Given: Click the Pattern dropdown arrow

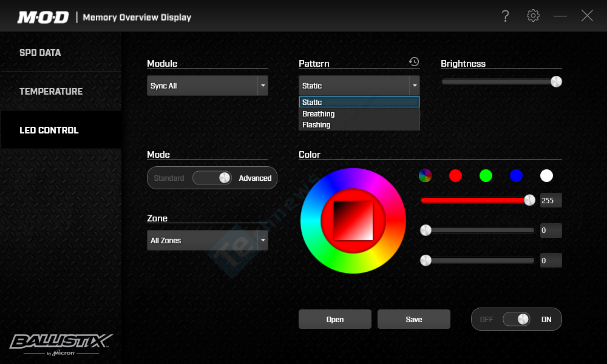Looking at the screenshot, I should click(x=415, y=86).
